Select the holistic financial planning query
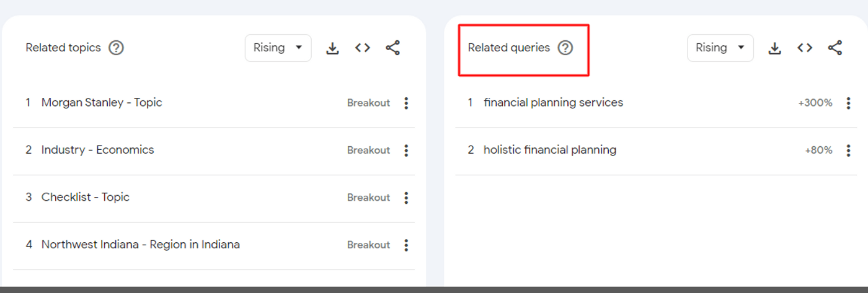This screenshot has width=868, height=293. pyautogui.click(x=550, y=150)
